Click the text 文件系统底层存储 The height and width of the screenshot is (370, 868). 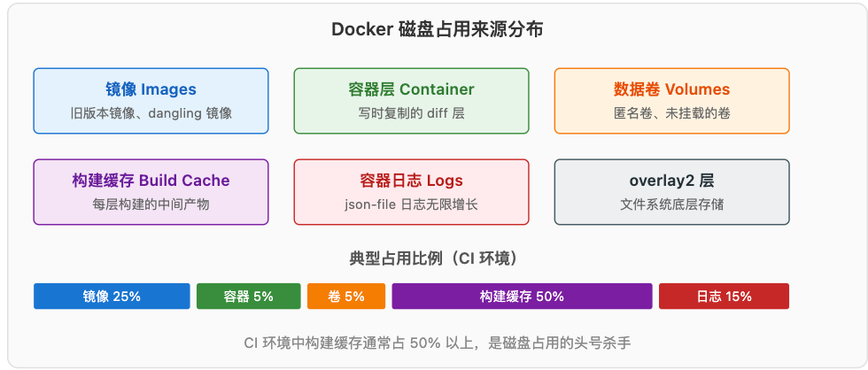pos(671,204)
